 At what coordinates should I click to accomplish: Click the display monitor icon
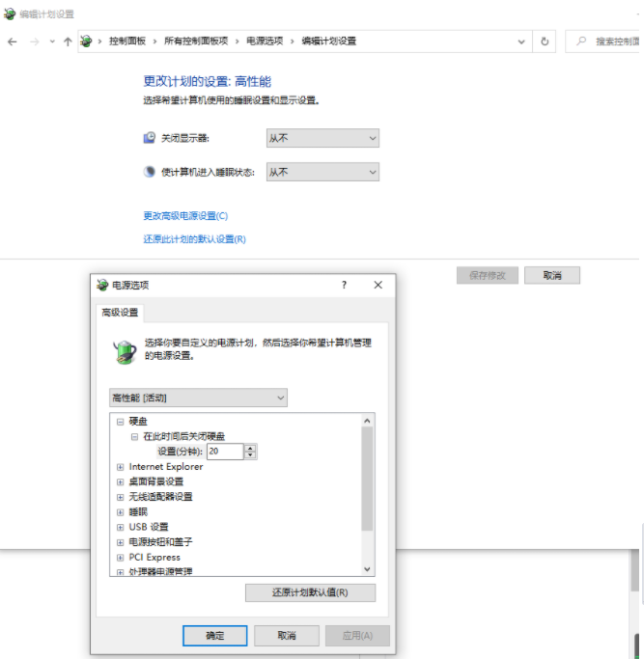[x=150, y=137]
